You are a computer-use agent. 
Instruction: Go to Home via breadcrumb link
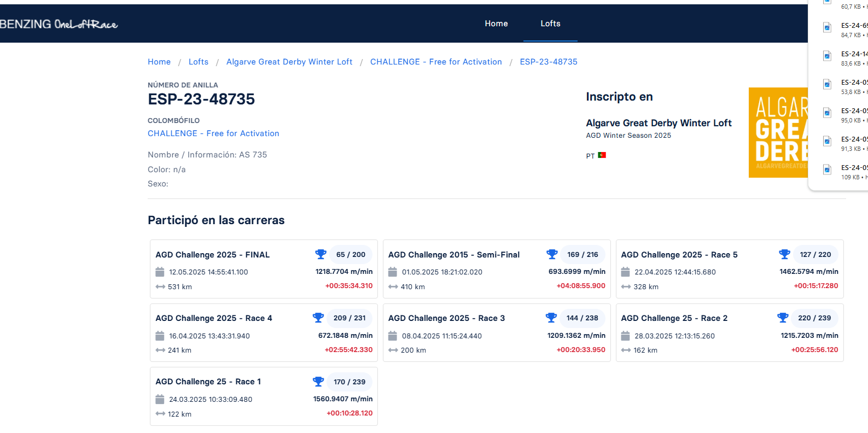coord(159,62)
